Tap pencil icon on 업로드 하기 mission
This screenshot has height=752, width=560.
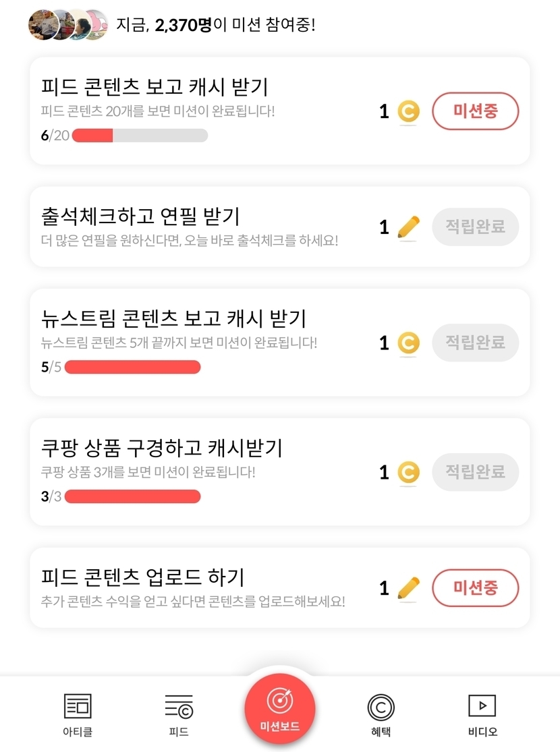(408, 588)
